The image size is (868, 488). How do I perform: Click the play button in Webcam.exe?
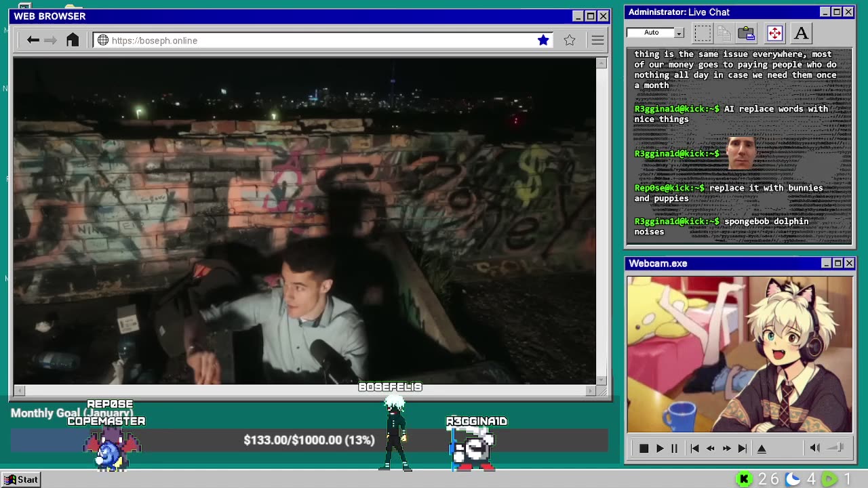tap(659, 448)
